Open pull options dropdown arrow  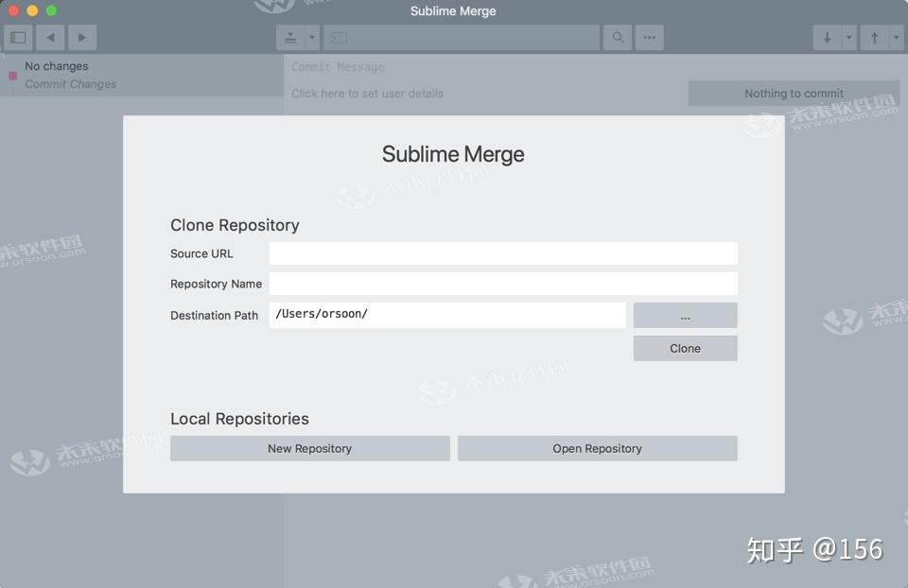849,38
